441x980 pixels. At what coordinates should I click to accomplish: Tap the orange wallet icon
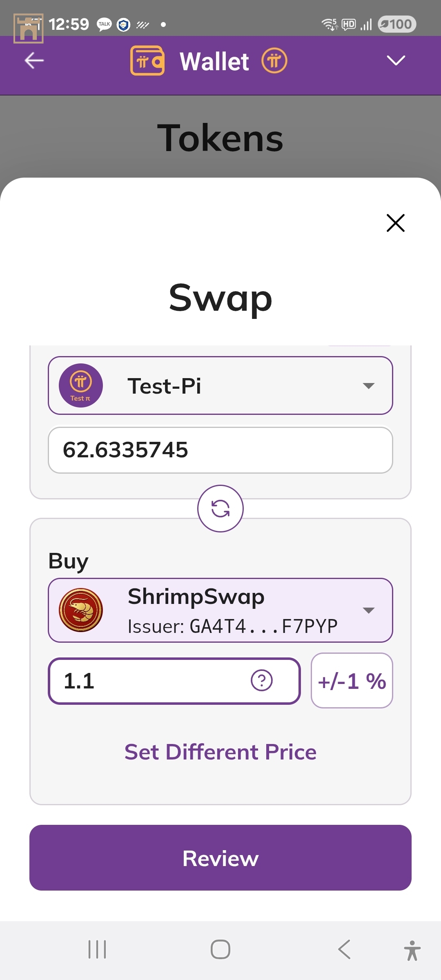click(x=147, y=61)
